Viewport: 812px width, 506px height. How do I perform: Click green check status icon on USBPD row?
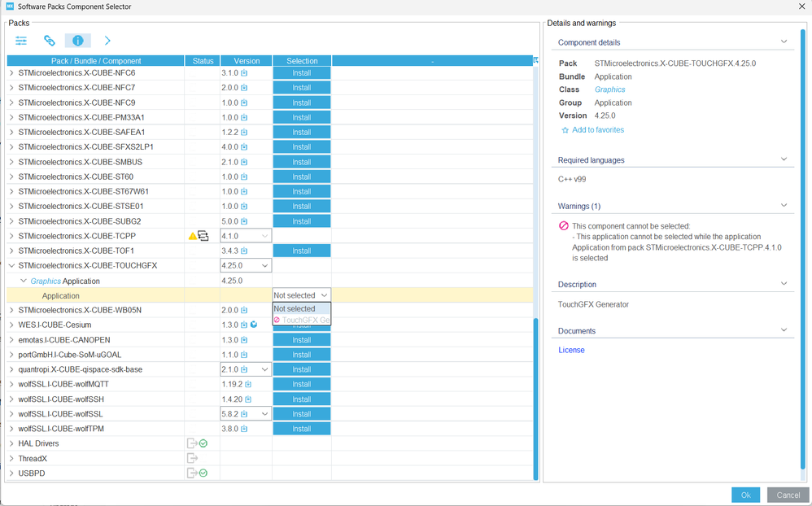pyautogui.click(x=203, y=473)
